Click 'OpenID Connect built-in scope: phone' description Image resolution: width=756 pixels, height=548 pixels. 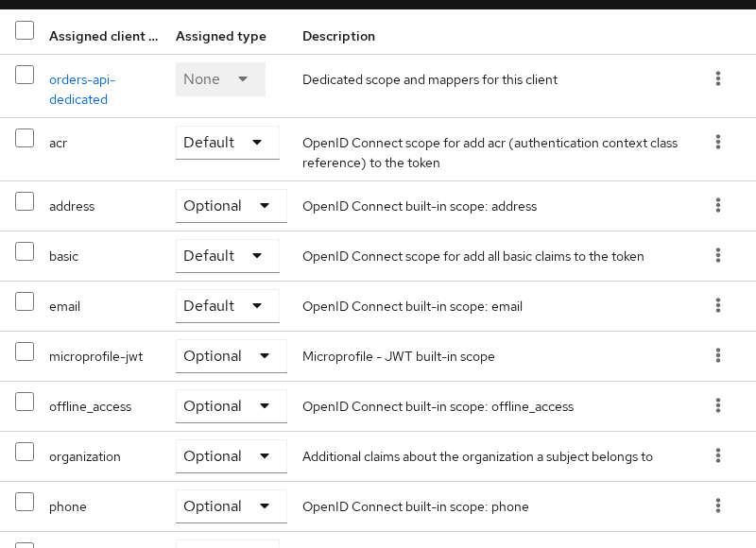[415, 507]
